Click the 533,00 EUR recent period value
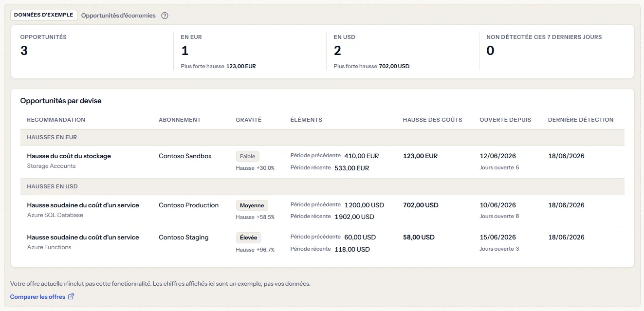644x311 pixels. pyautogui.click(x=352, y=168)
